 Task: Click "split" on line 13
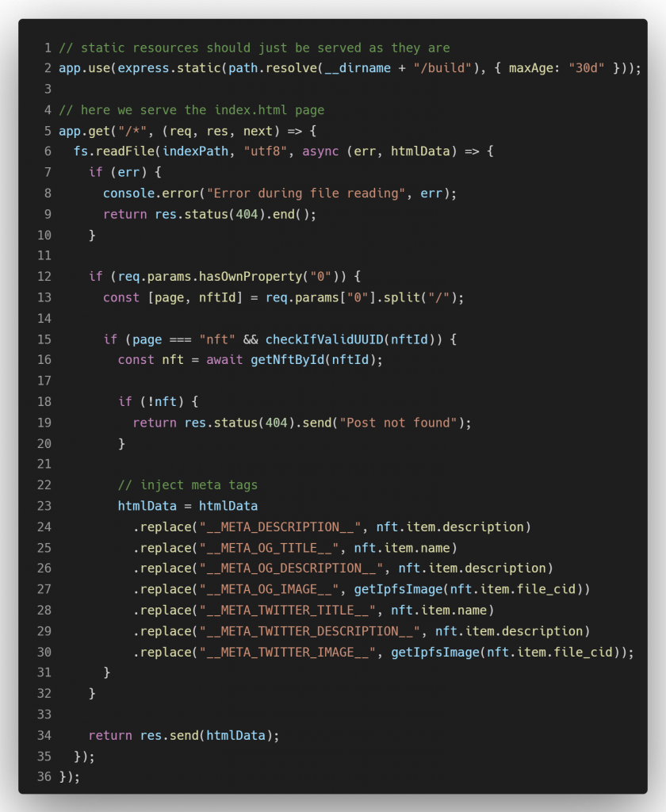402,298
